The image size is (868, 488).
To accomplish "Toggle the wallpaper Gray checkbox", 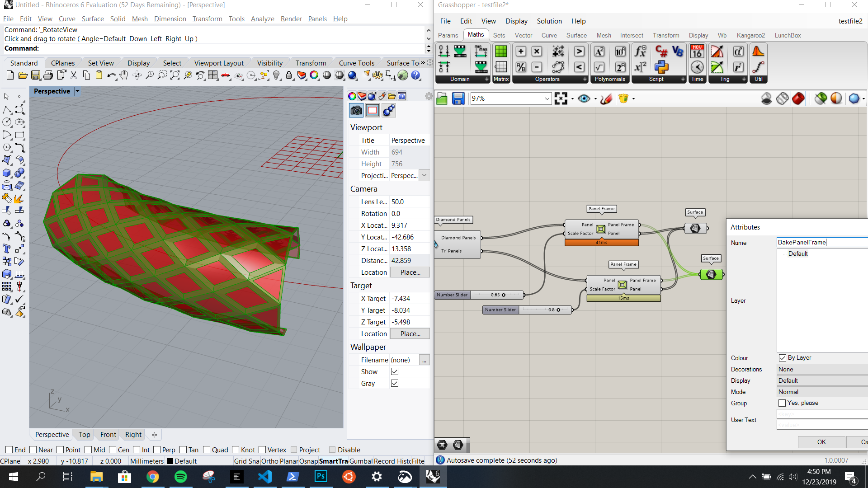I will click(395, 383).
